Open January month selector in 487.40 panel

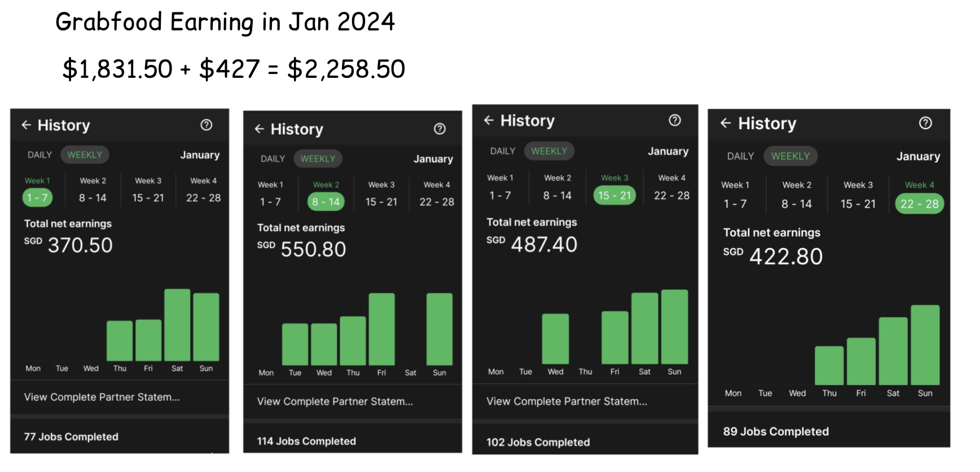tap(668, 151)
